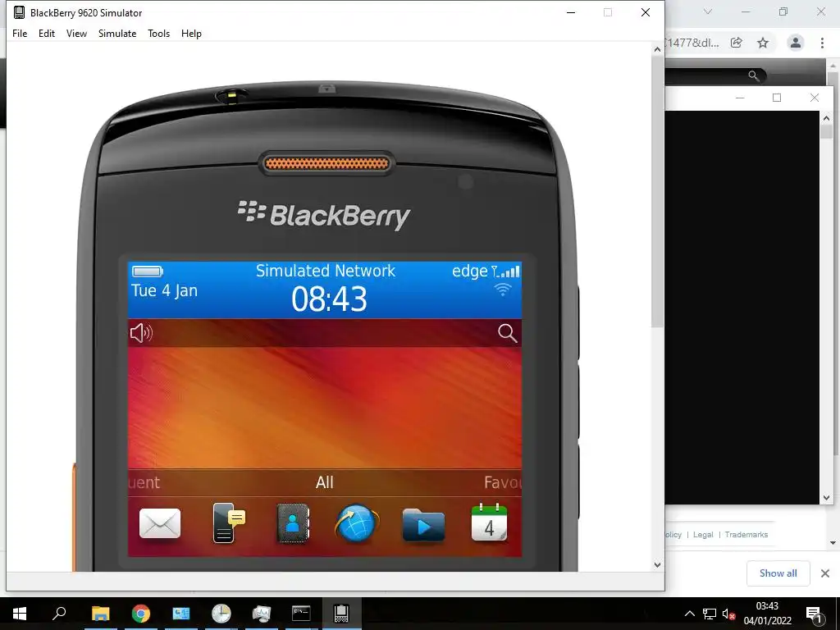Click the BlackBerry Simulator title bar icon

point(20,12)
